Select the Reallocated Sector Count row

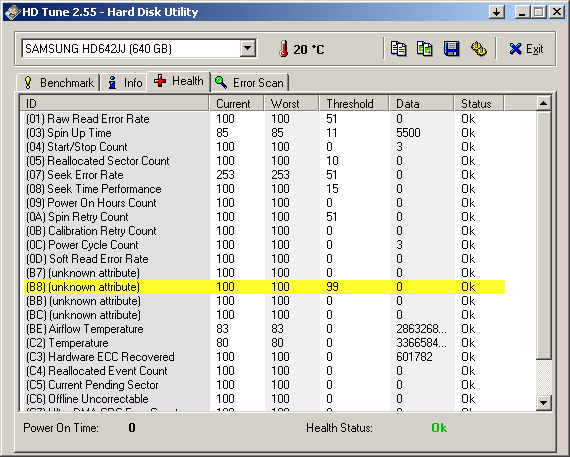[265, 161]
